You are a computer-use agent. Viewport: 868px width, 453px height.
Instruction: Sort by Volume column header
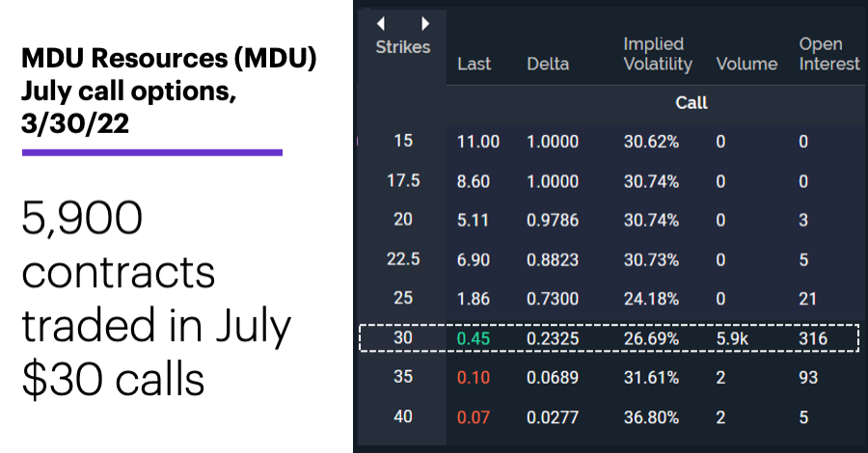click(x=746, y=65)
